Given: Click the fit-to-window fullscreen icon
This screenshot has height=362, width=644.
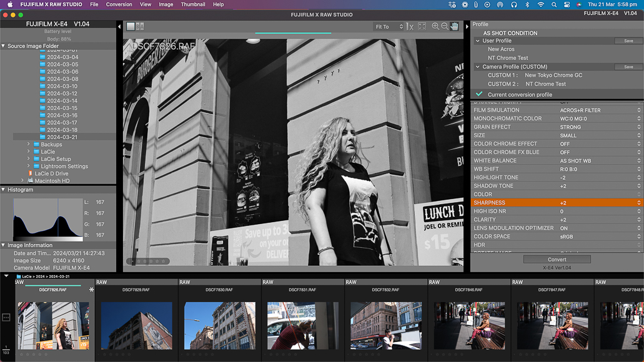Looking at the screenshot, I should point(422,26).
